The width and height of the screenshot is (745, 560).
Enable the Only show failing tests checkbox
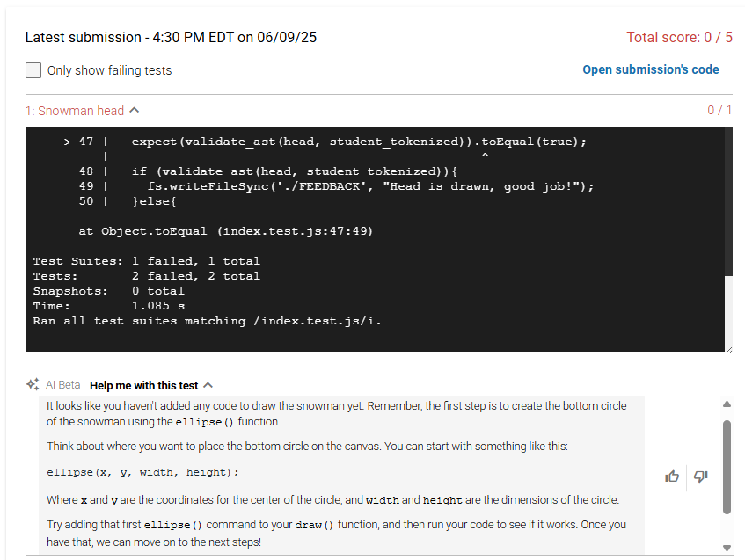(33, 70)
